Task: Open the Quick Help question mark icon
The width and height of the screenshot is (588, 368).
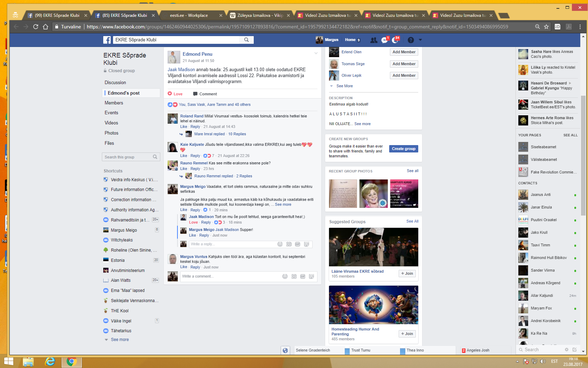Action: pyautogui.click(x=411, y=40)
